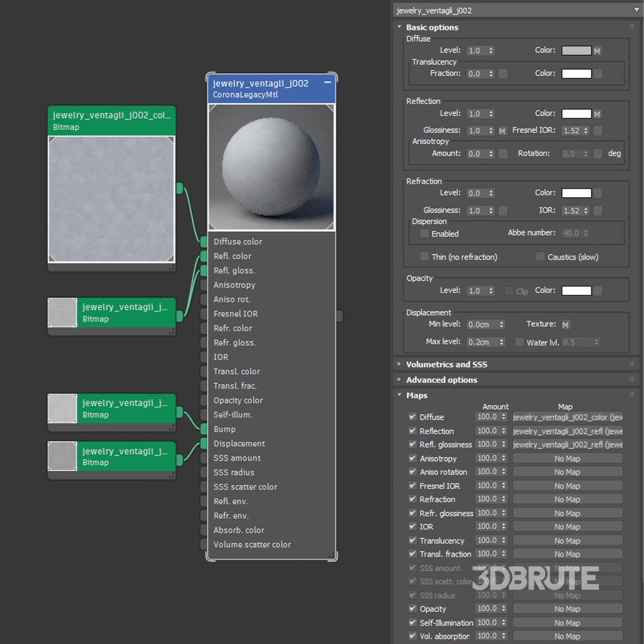Click the Diffuse color map M button
This screenshot has width=644, height=644.
[x=597, y=51]
